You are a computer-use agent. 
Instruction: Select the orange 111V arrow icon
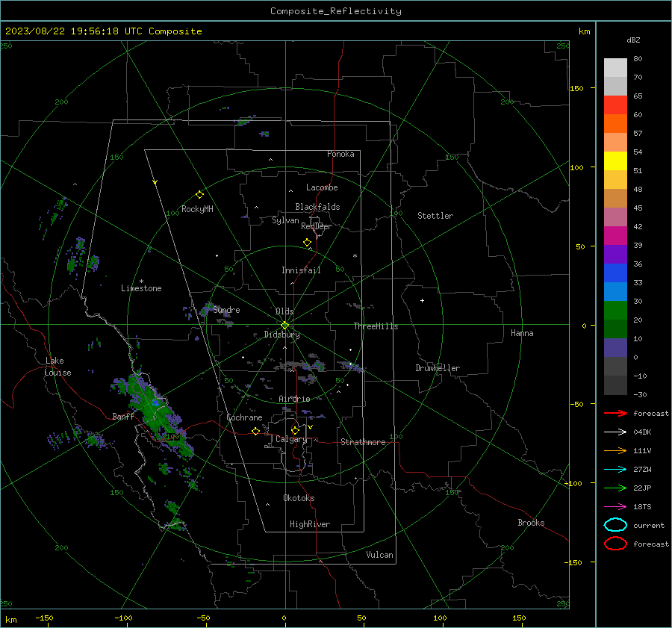(x=615, y=450)
